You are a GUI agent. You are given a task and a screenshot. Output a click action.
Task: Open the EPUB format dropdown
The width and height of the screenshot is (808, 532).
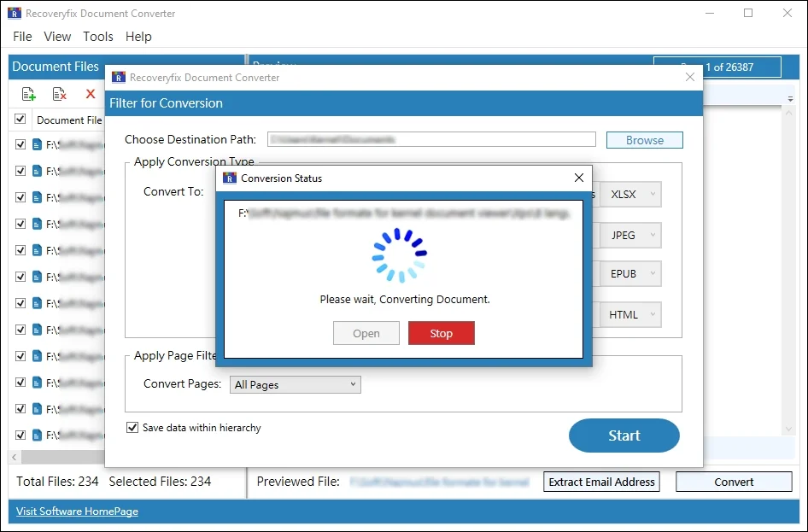(x=630, y=274)
